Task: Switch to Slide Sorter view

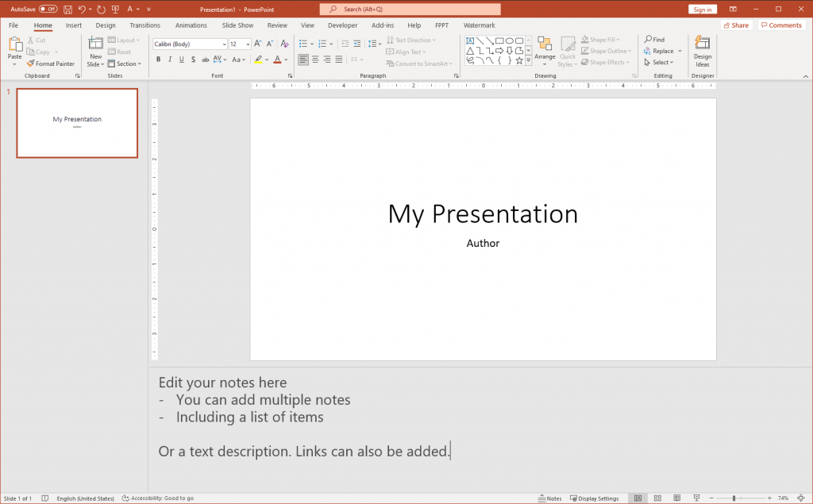Action: (x=657, y=498)
